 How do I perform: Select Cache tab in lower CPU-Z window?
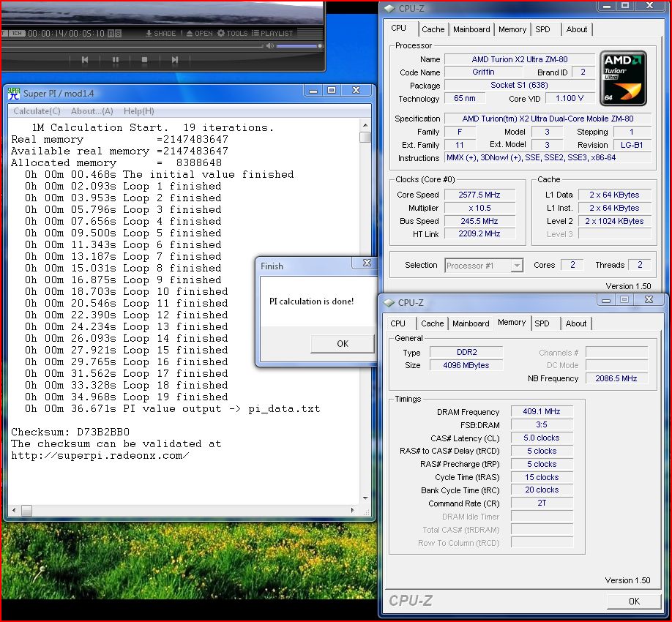[x=432, y=323]
